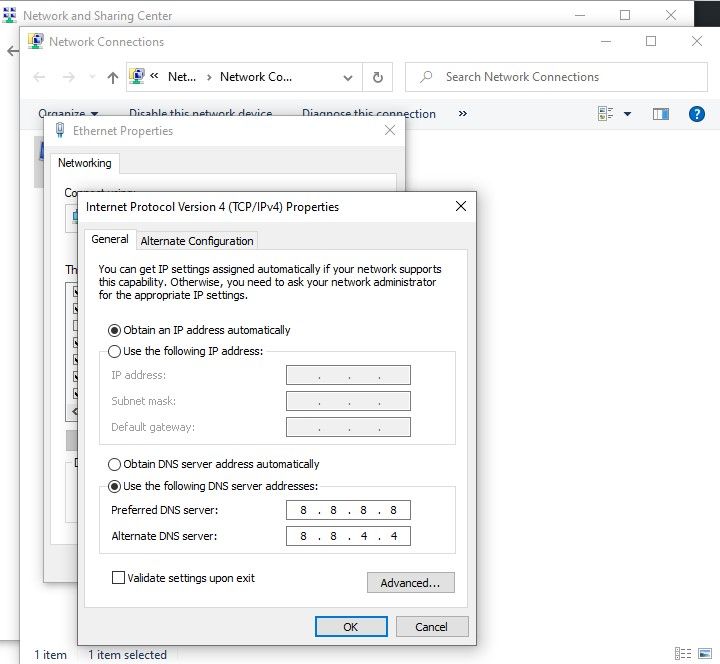
Task: Switch to the Alternate Configuration tab
Action: 197,241
